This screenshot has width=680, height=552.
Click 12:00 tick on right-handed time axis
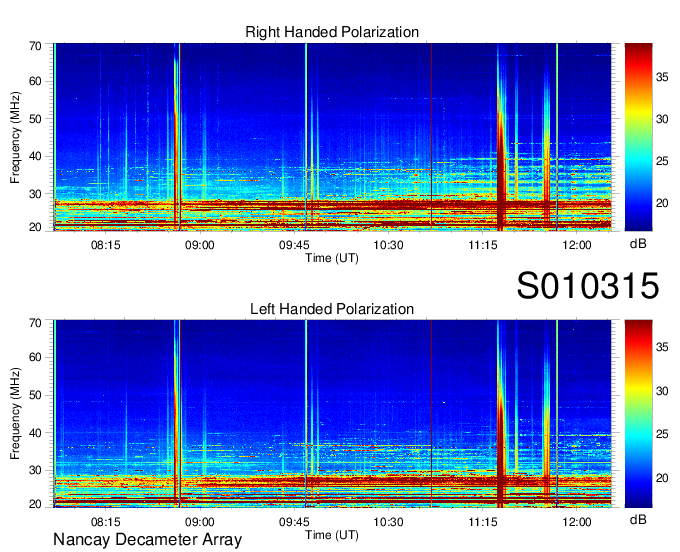tap(577, 245)
